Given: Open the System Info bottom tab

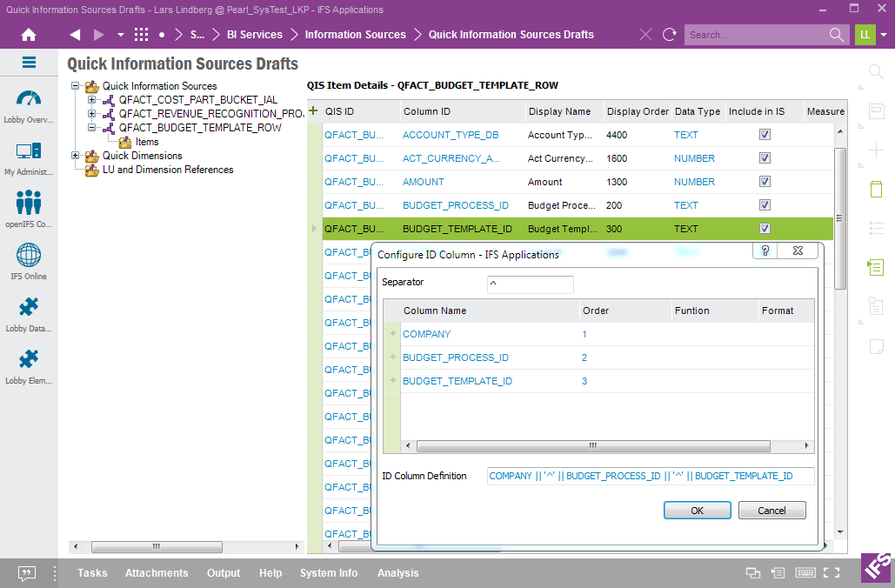Looking at the screenshot, I should tap(329, 573).
